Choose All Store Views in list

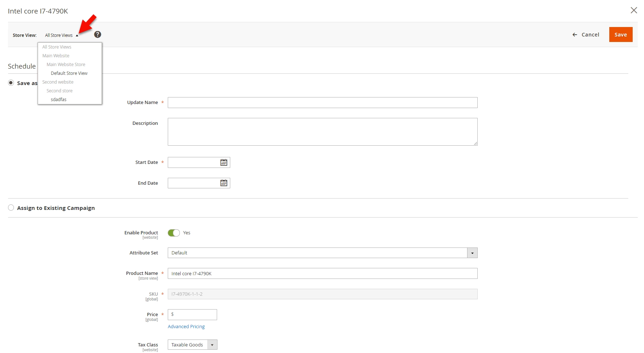pos(57,47)
